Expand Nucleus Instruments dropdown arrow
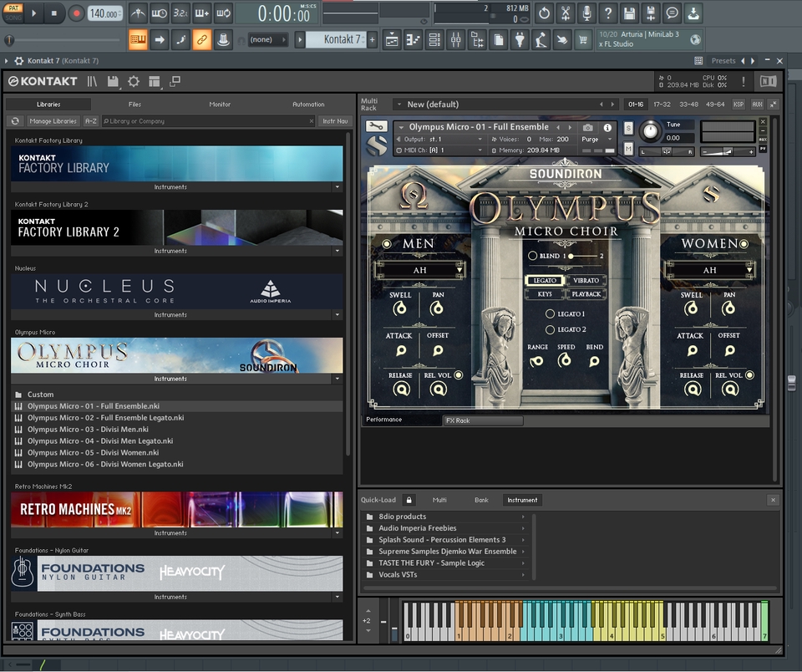802x672 pixels. point(337,315)
